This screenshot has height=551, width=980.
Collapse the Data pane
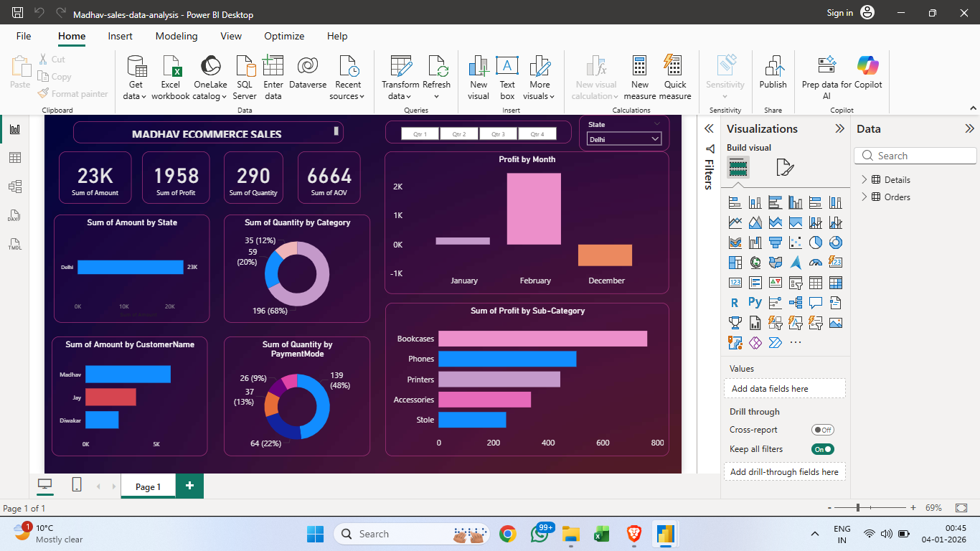click(969, 128)
